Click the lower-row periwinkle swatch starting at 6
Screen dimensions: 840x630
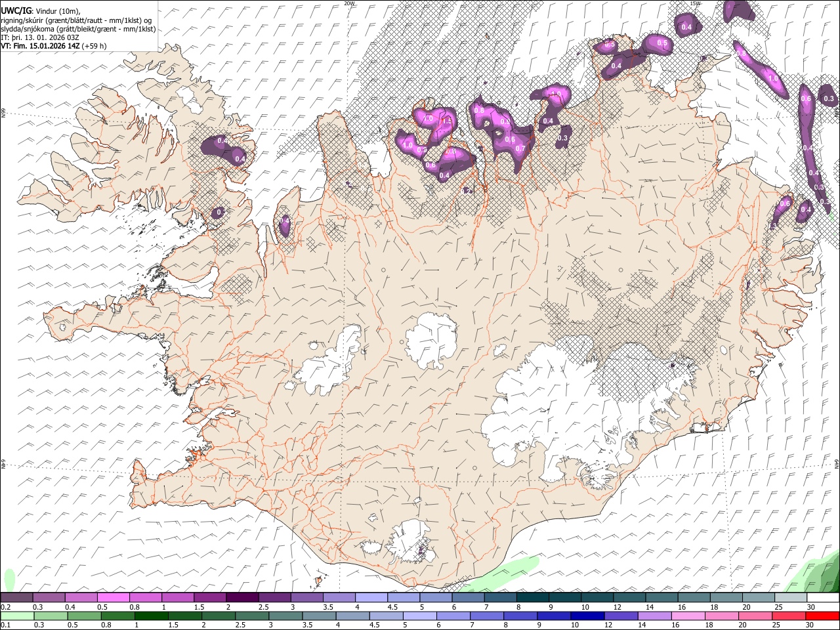coord(454,616)
